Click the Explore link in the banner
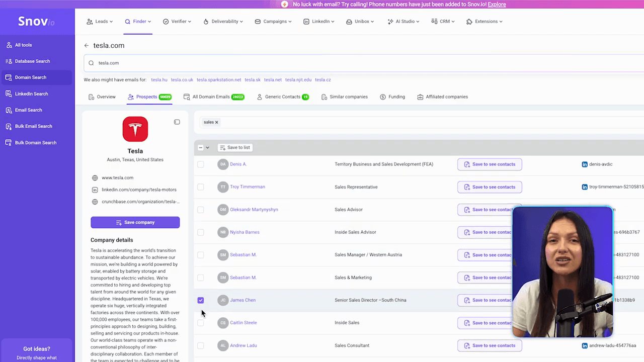The width and height of the screenshot is (644, 362). pyautogui.click(x=497, y=5)
